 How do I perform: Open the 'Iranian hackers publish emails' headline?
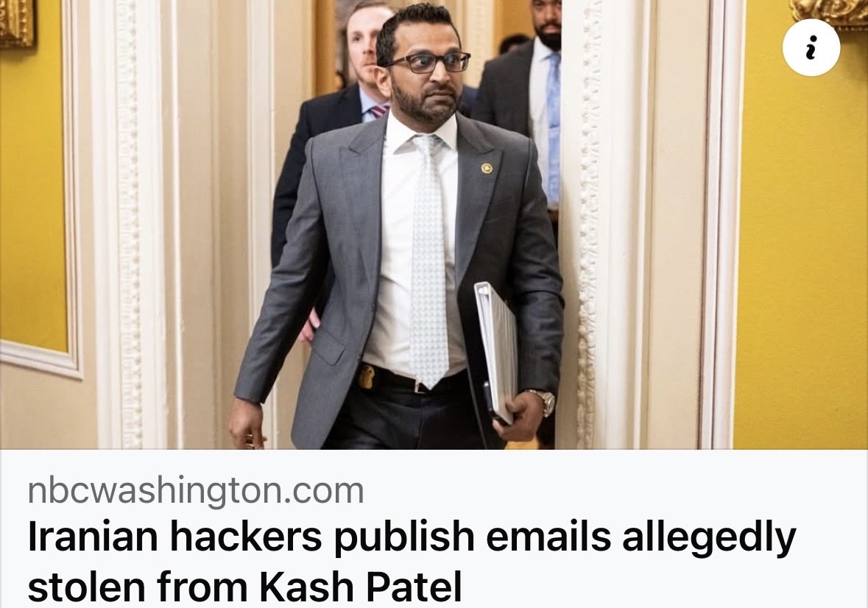(412, 537)
